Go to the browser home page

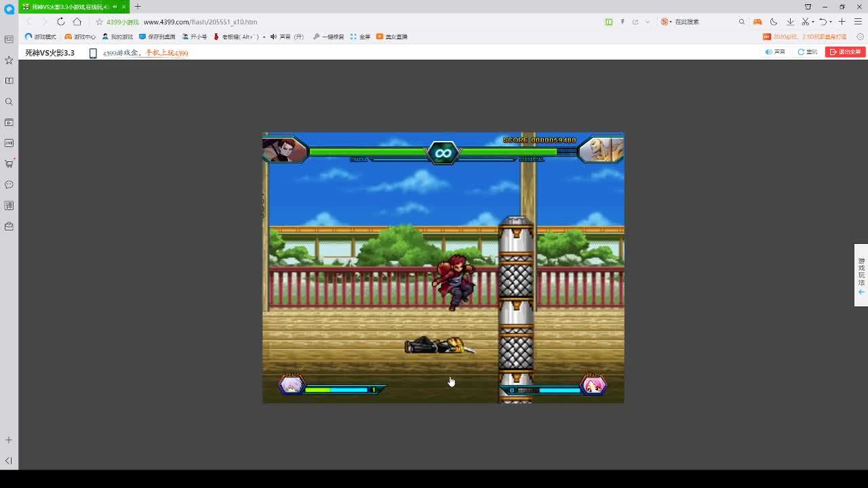tap(77, 22)
